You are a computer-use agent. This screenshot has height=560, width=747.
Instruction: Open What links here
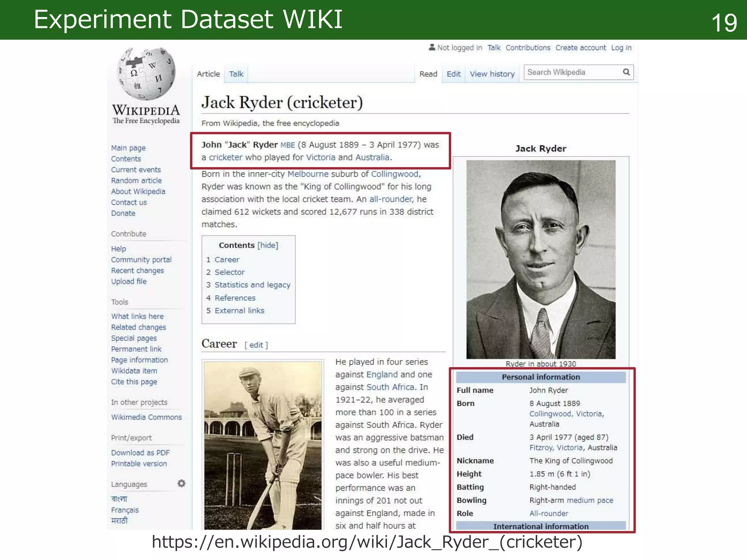pyautogui.click(x=138, y=316)
